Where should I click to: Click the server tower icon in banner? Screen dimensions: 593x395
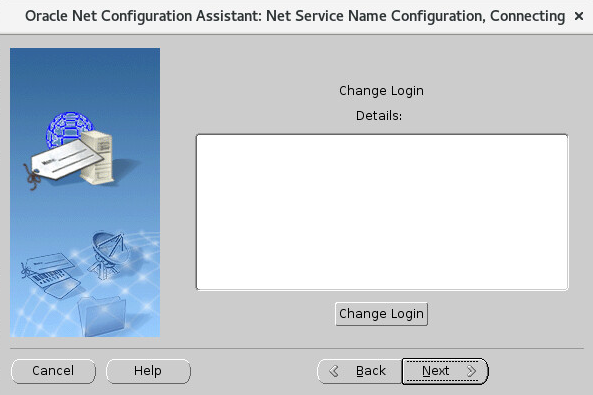tap(98, 157)
